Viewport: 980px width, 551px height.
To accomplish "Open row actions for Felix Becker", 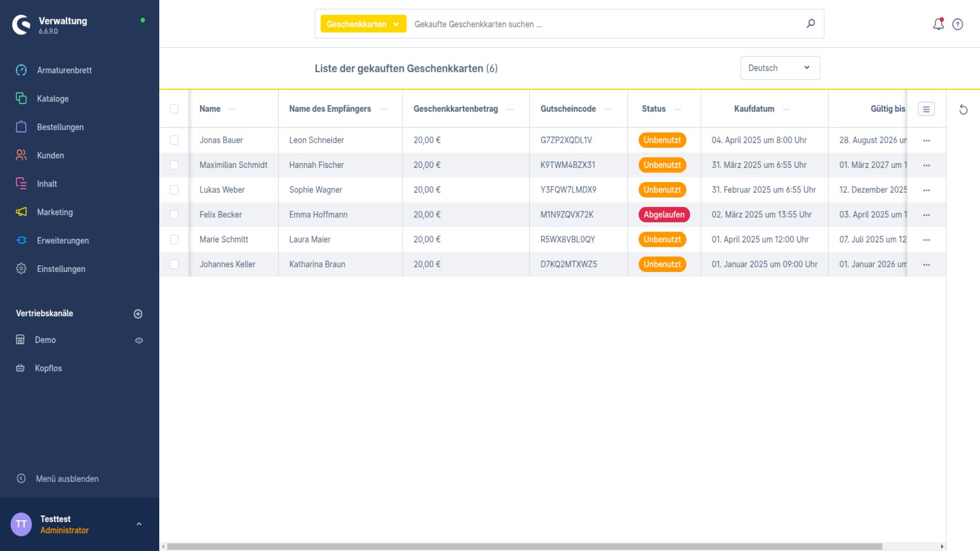I will pyautogui.click(x=926, y=215).
